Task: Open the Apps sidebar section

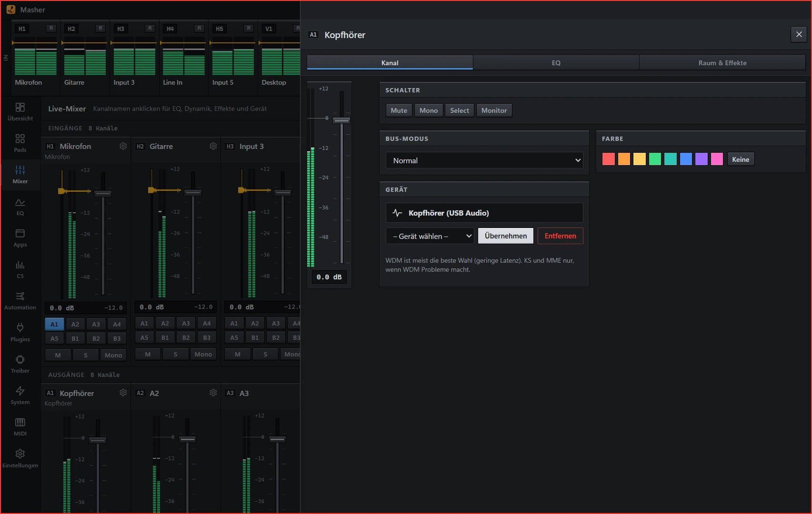Action: click(x=20, y=238)
